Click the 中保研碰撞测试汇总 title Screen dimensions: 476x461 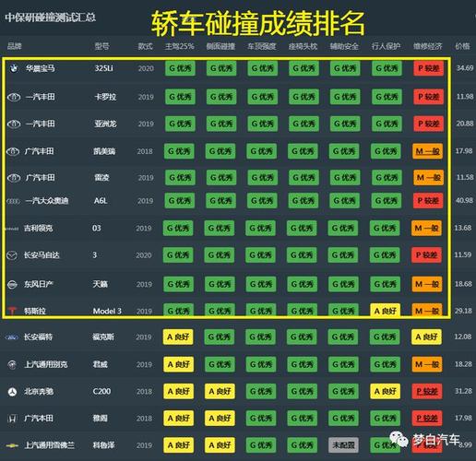(x=50, y=18)
